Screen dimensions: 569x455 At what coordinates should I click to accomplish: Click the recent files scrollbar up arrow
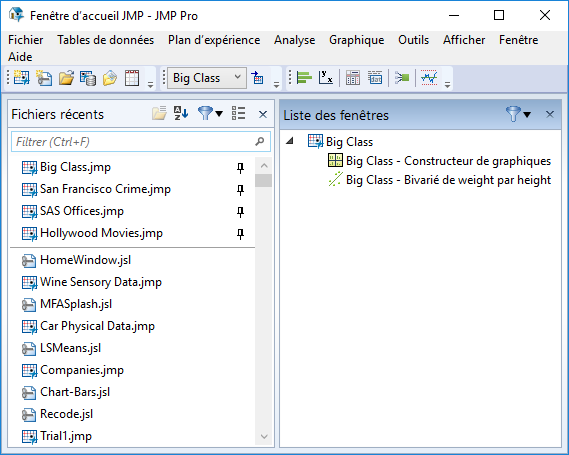point(264,165)
